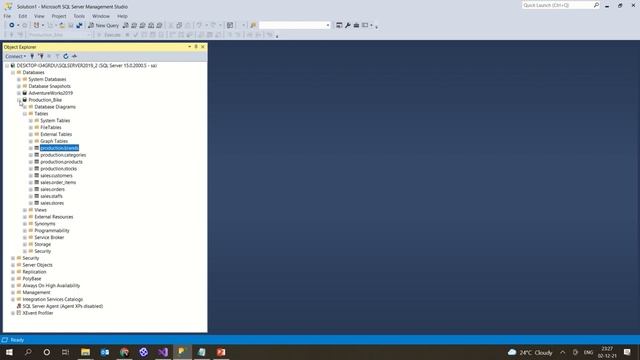Open the Properties Window wrench icon
640x360 pixels.
(x=348, y=25)
